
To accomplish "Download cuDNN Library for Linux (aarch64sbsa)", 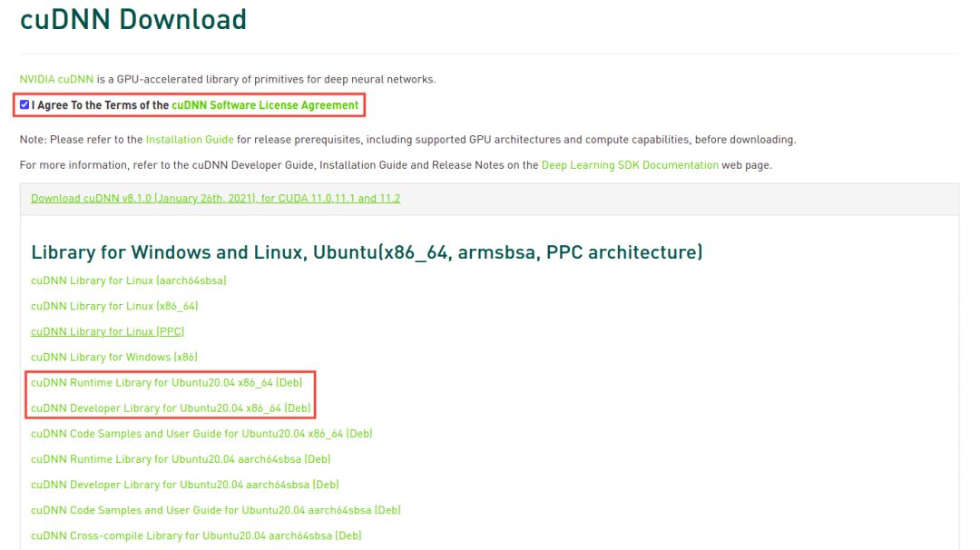I will [x=128, y=280].
